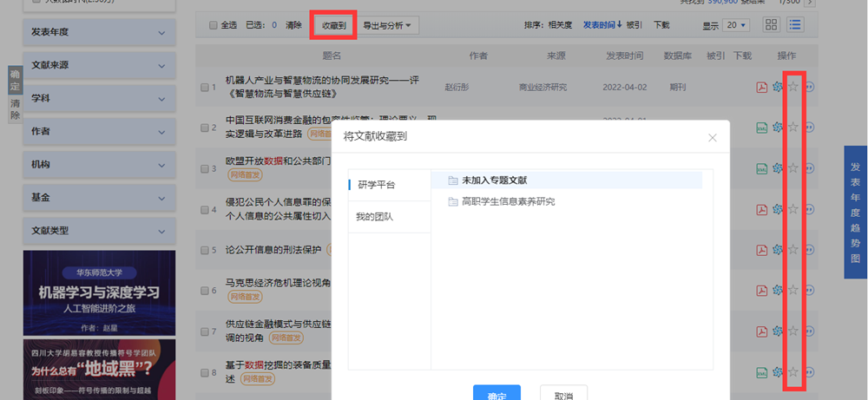Click 清除 next to 已选 count
This screenshot has width=868, height=400.
(294, 25)
